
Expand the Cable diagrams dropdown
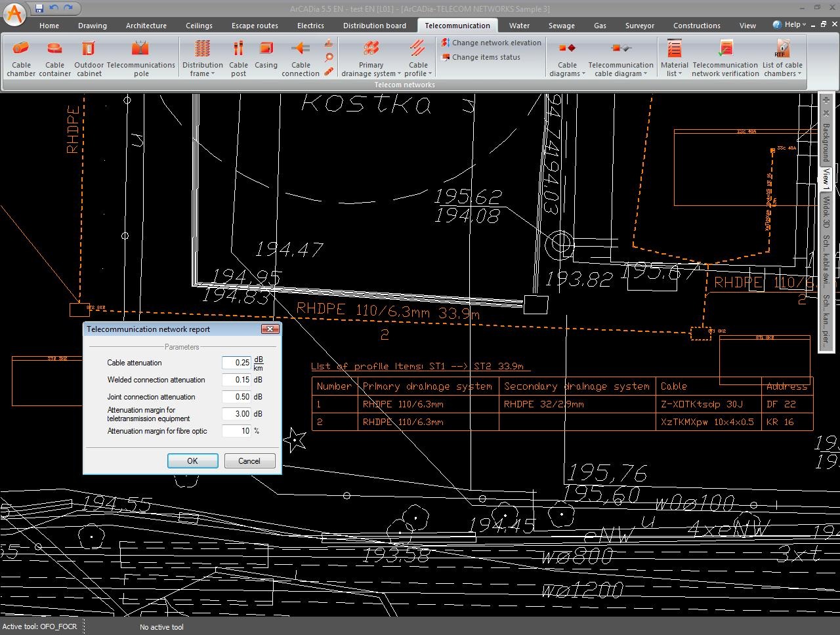tap(568, 73)
